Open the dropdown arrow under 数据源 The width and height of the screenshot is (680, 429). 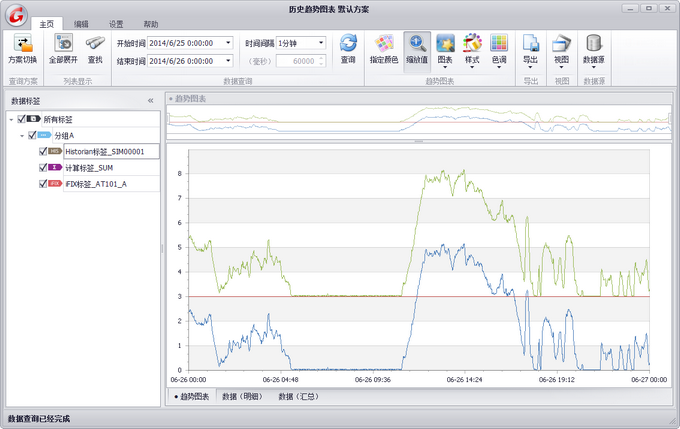click(594, 67)
